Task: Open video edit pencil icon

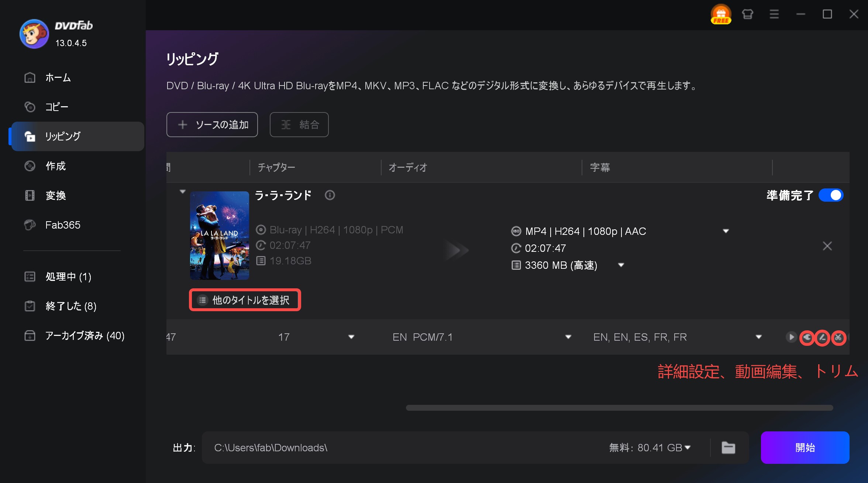Action: tap(823, 337)
